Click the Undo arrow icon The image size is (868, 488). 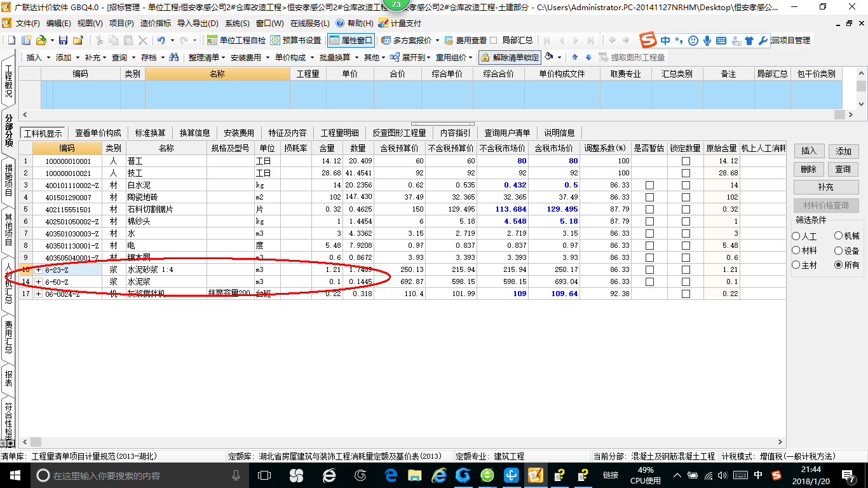pyautogui.click(x=161, y=40)
